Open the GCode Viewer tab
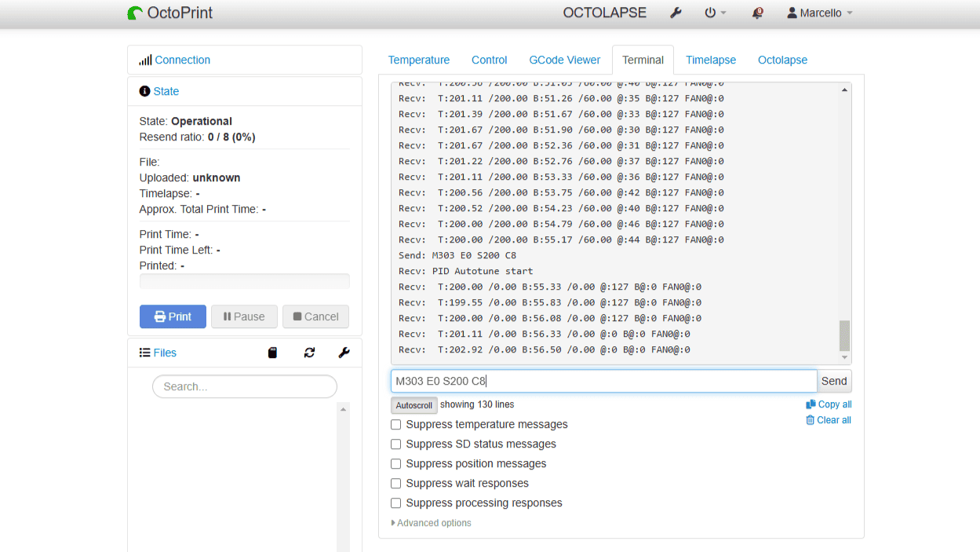 [x=564, y=60]
